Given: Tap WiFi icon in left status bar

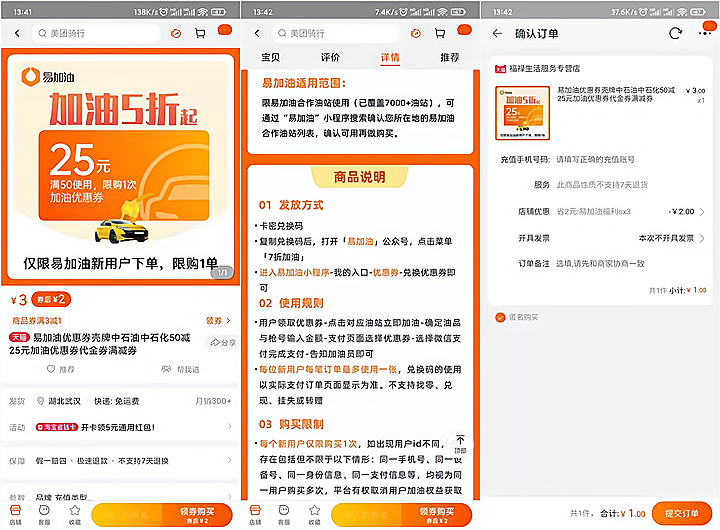Looking at the screenshot, I should (x=202, y=12).
